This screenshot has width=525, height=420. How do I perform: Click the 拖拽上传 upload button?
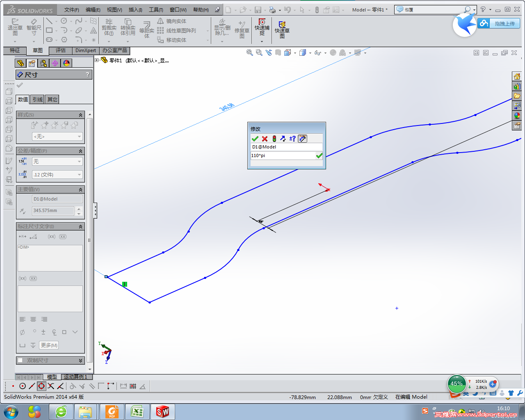[499, 24]
